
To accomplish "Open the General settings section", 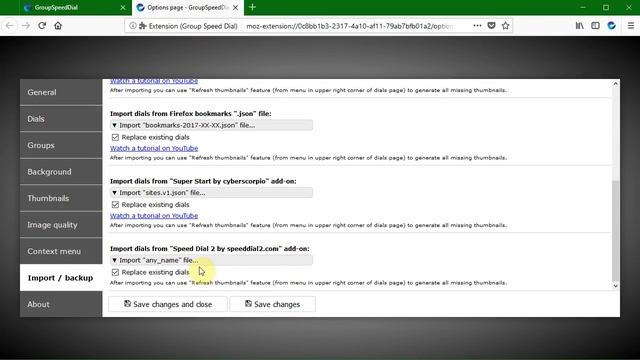I will (x=61, y=92).
